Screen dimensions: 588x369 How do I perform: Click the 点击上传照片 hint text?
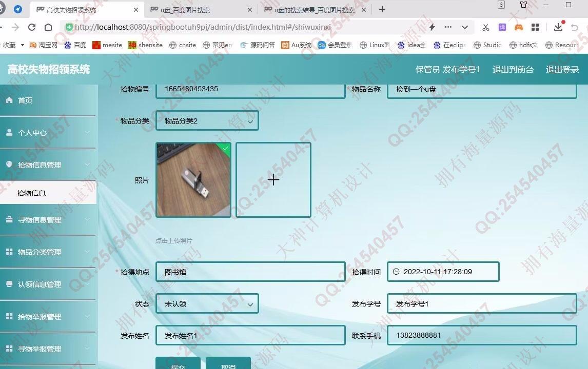[173, 240]
